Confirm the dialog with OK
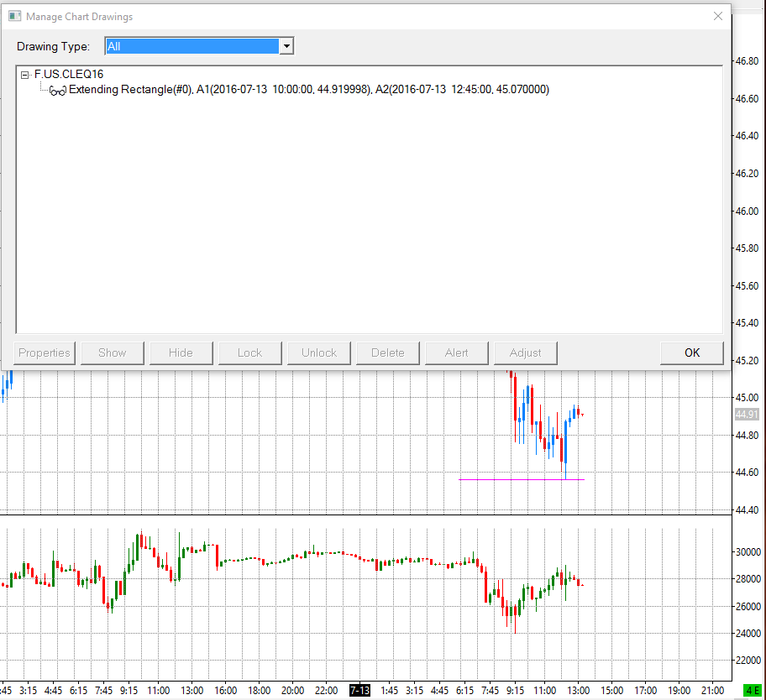766x700 pixels. point(692,353)
